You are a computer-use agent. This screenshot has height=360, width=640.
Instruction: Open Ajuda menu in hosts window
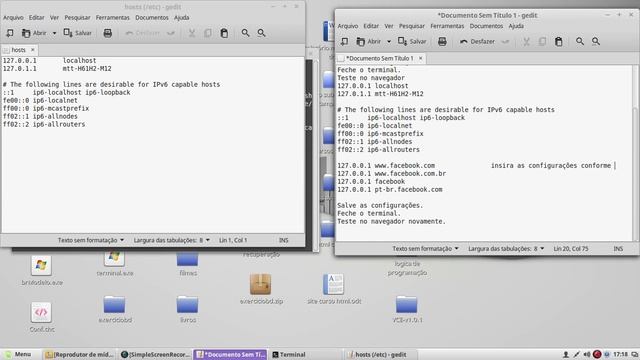[x=182, y=18]
